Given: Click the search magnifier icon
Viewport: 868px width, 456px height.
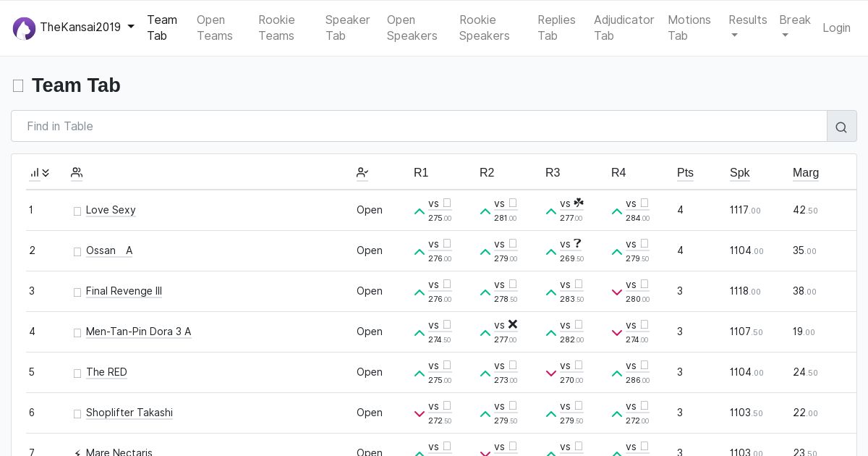Looking at the screenshot, I should (x=841, y=127).
